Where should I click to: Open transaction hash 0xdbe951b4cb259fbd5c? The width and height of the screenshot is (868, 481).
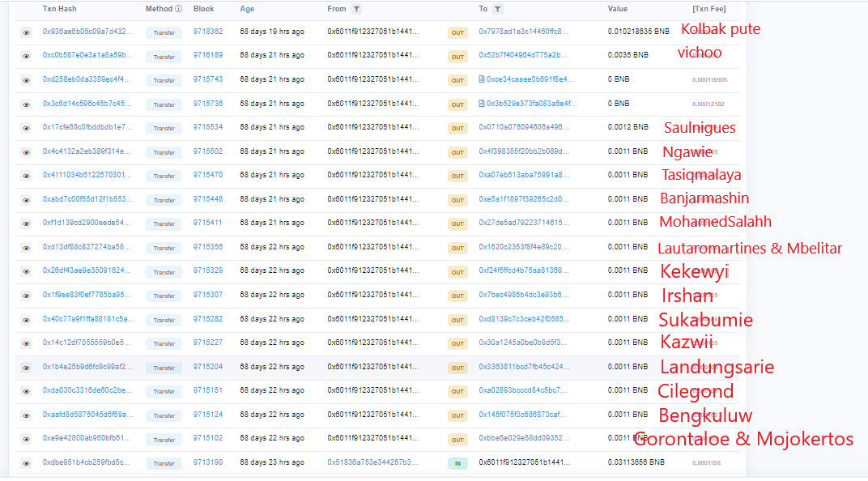pyautogui.click(x=87, y=462)
